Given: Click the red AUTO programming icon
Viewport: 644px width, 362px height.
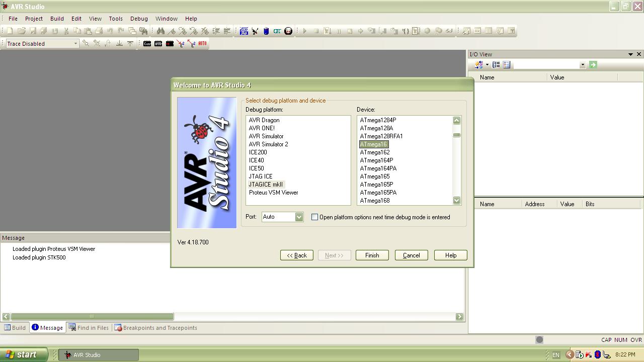Looking at the screenshot, I should tap(202, 44).
